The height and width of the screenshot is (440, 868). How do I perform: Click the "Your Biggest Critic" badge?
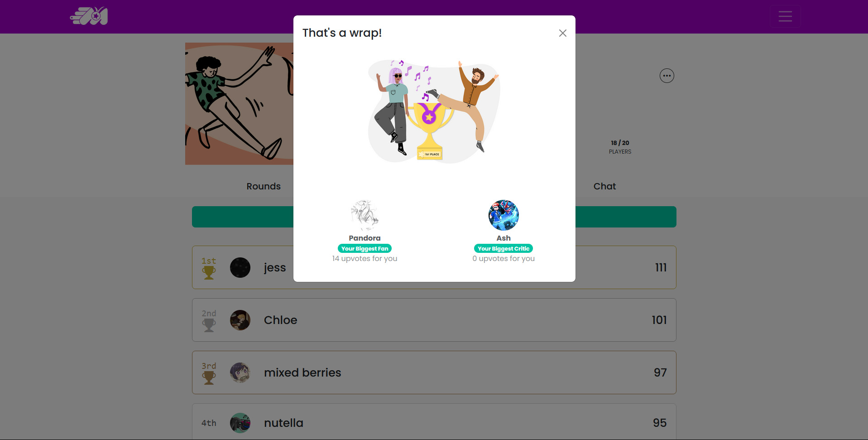[x=504, y=248]
